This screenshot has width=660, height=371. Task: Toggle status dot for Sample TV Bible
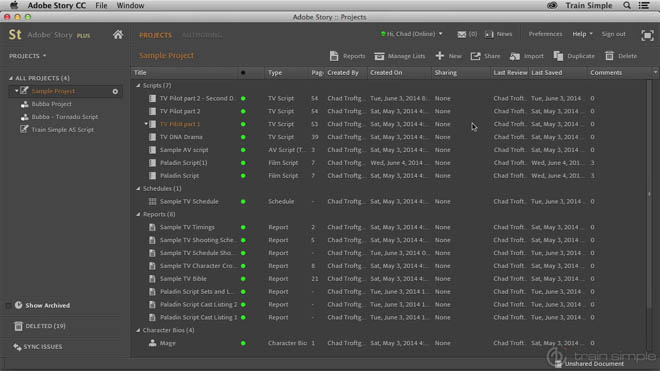click(x=243, y=279)
